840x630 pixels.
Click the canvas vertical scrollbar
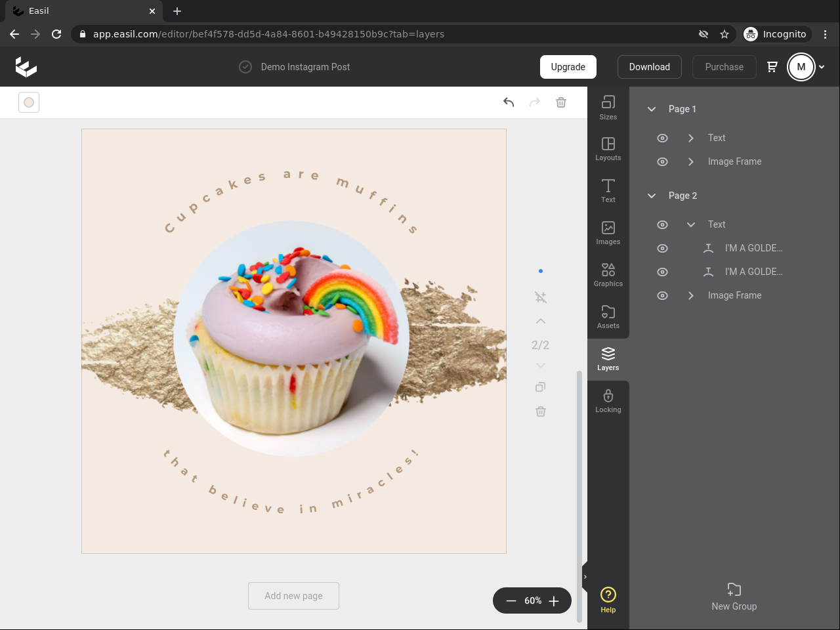579,496
